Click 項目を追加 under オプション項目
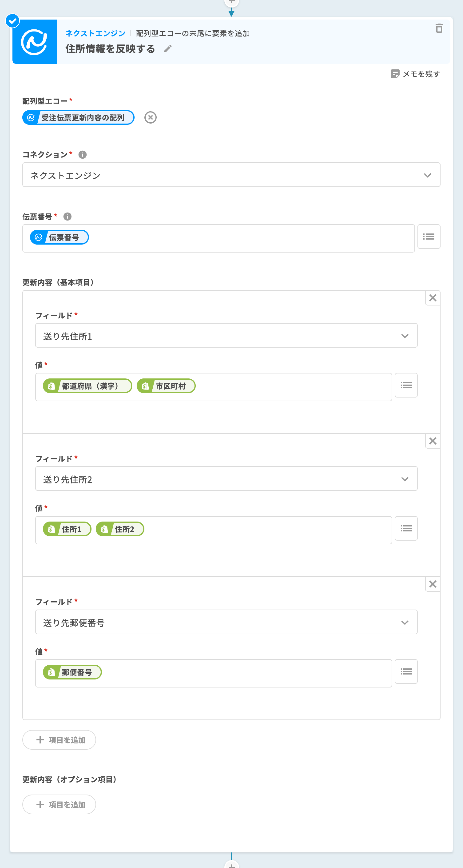Image resolution: width=463 pixels, height=868 pixels. [59, 805]
